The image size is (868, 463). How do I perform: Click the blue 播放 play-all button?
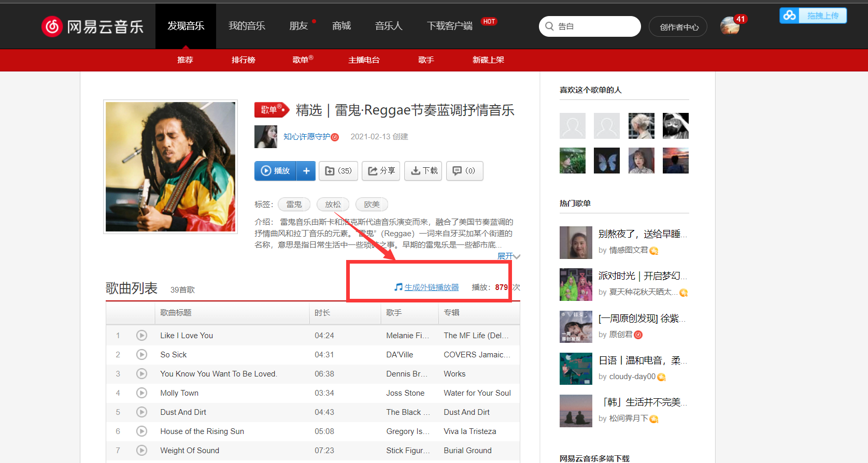pyautogui.click(x=275, y=171)
